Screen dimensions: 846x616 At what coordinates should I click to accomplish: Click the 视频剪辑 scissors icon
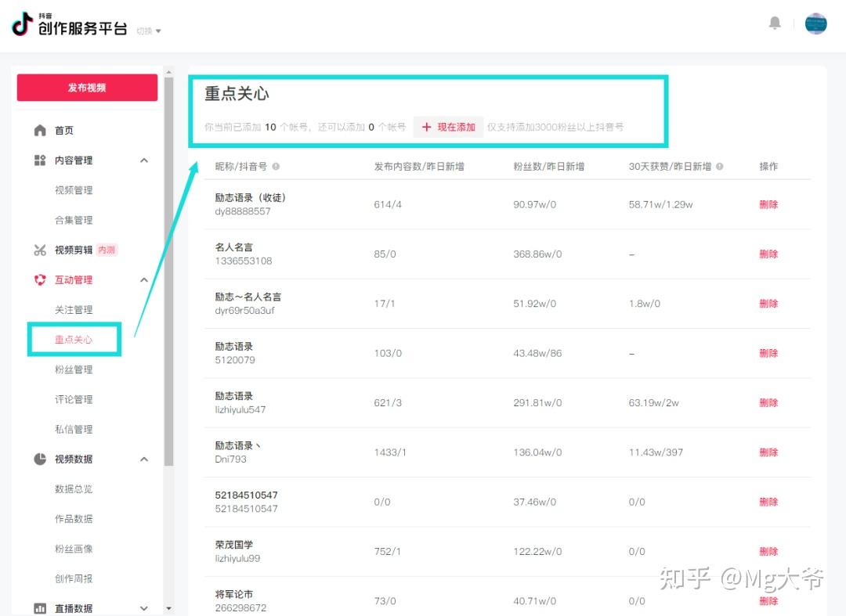click(x=40, y=250)
